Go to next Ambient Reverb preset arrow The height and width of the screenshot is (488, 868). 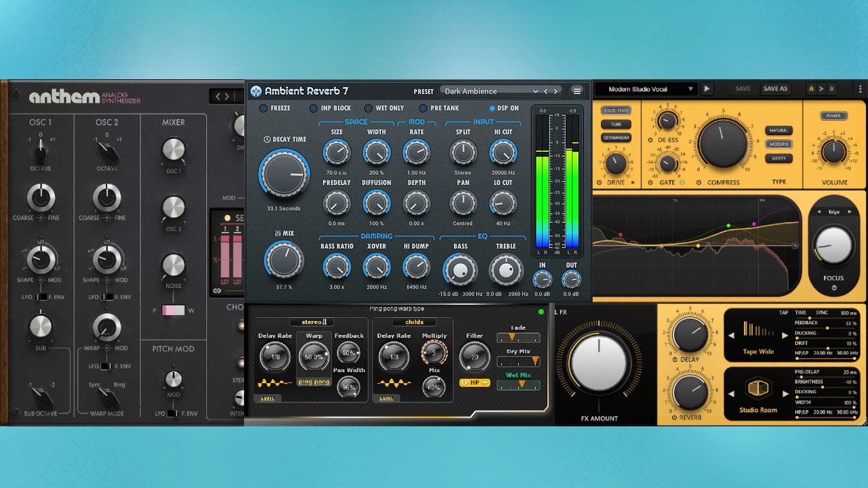555,91
